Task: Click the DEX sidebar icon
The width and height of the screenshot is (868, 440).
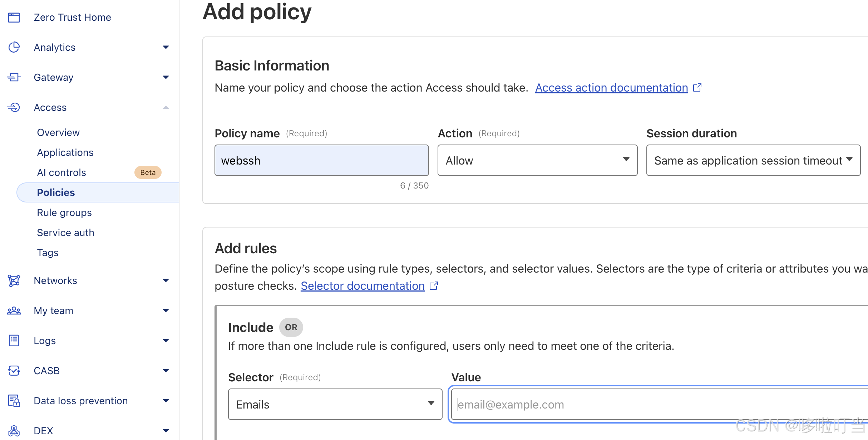Action: pyautogui.click(x=14, y=430)
